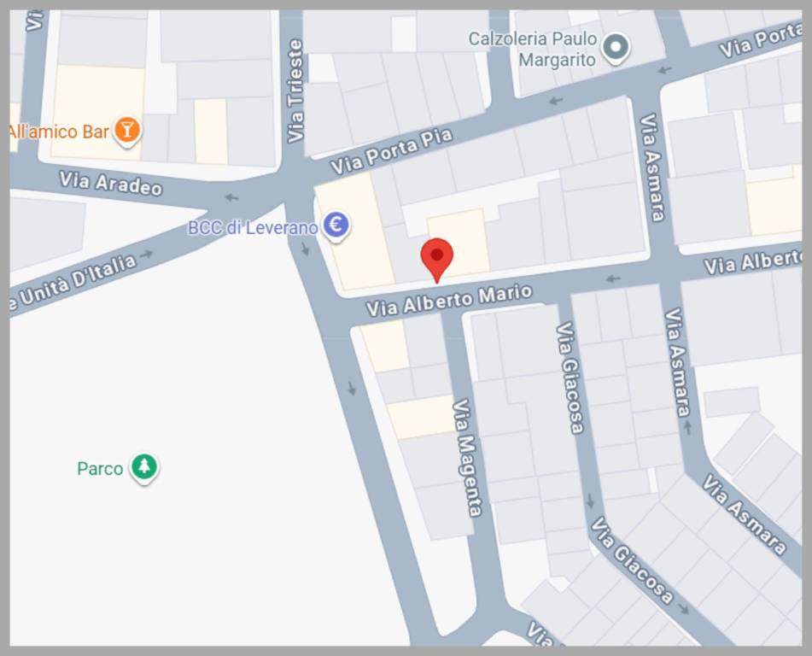
Task: Click the upward arrow on Via Asmara
Action: (688, 427)
